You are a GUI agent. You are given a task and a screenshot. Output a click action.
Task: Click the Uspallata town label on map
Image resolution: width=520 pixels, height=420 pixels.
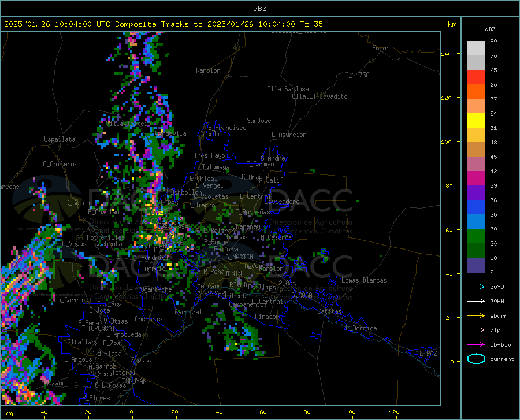coord(60,139)
